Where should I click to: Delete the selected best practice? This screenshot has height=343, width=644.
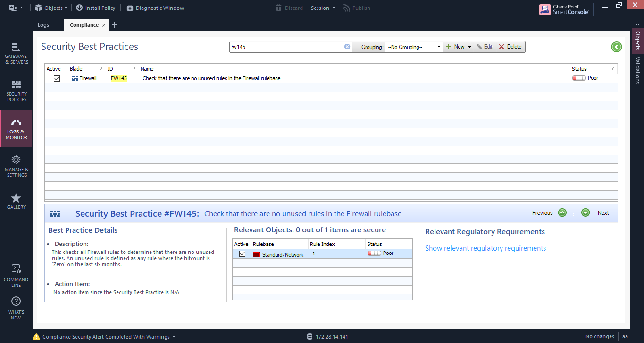click(x=510, y=47)
